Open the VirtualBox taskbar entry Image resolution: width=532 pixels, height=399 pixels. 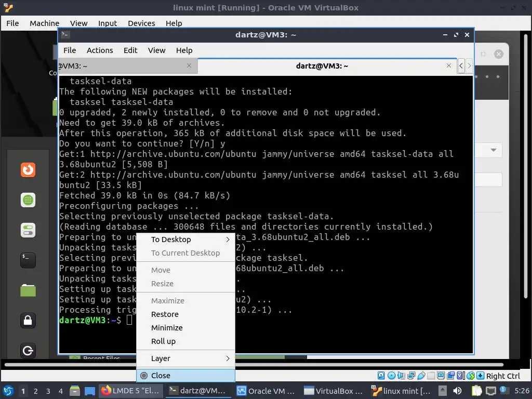point(333,391)
